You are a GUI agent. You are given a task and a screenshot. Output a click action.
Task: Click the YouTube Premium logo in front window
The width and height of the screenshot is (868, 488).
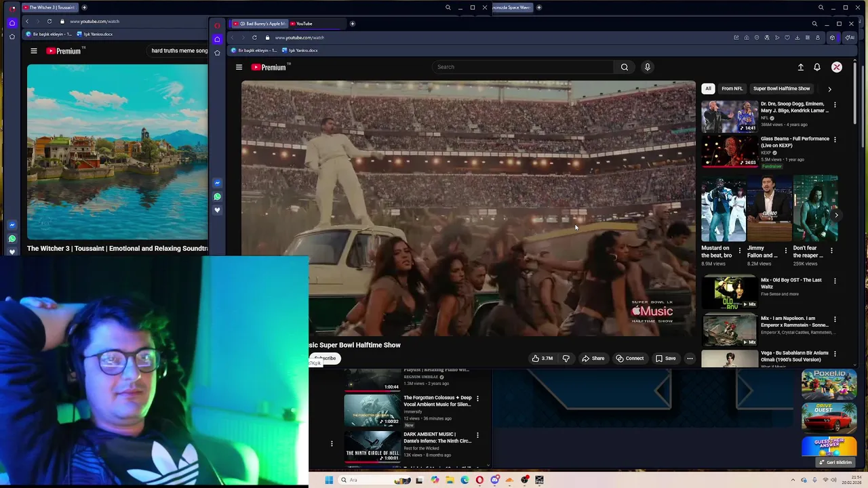coord(271,67)
